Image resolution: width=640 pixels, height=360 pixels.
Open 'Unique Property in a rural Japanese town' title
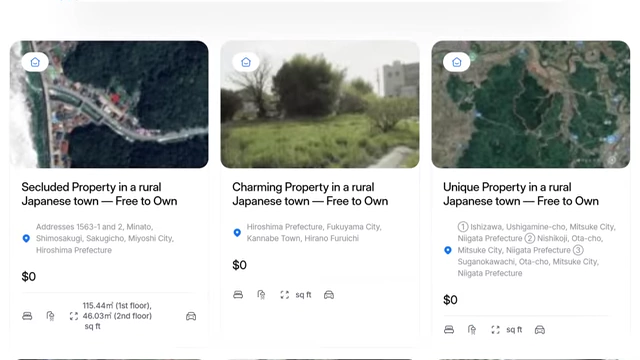pyautogui.click(x=521, y=194)
